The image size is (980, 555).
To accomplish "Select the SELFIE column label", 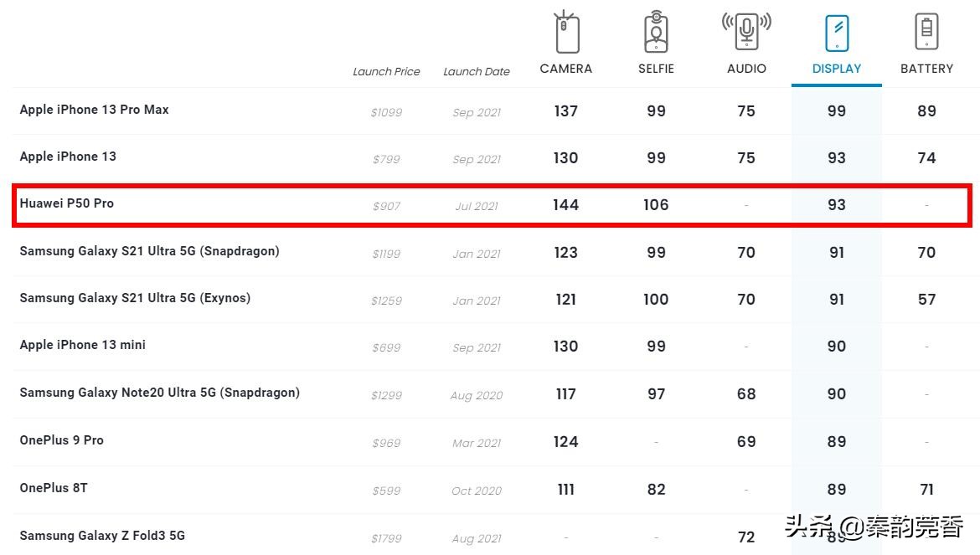I will 656,69.
